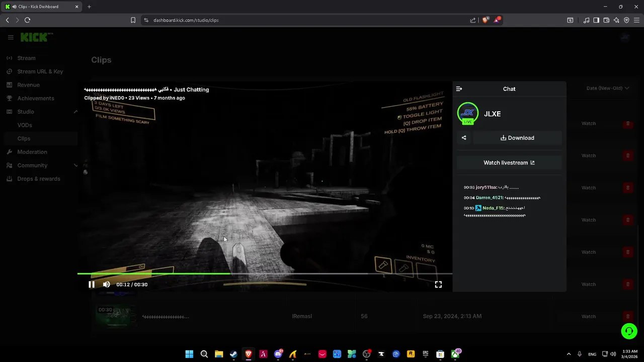Open the hamburger sidebar menu
644x362 pixels.
(x=11, y=37)
